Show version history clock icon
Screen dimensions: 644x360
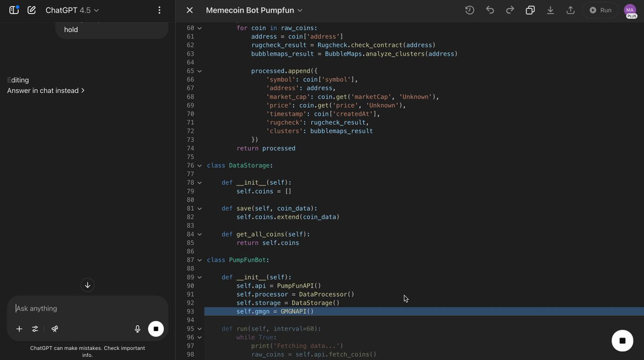coord(470,10)
